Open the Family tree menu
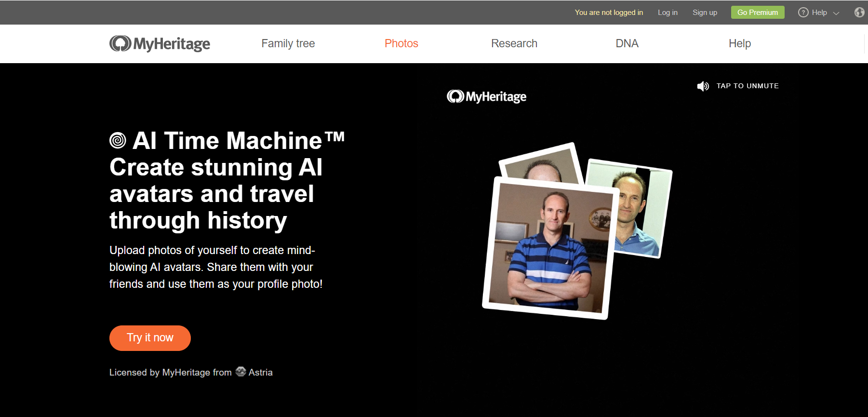This screenshot has height=417, width=868. click(288, 43)
